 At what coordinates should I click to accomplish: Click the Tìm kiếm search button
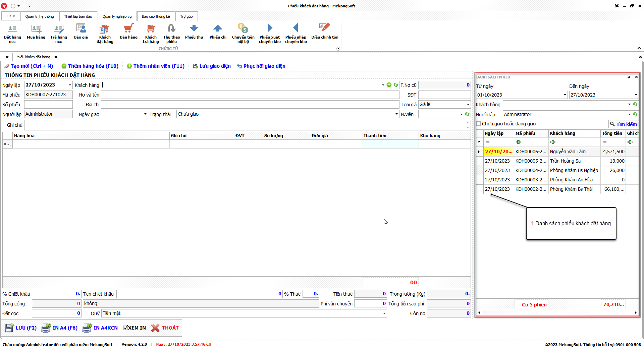click(623, 124)
